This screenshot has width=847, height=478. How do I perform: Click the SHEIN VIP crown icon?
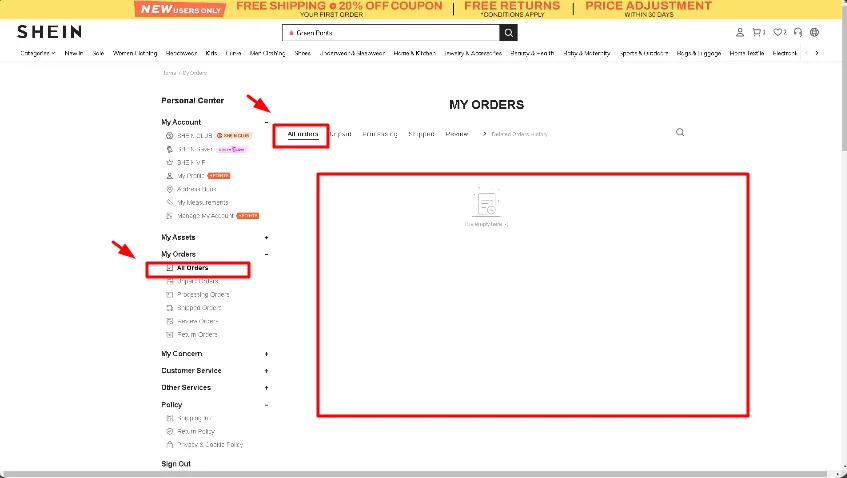[169, 163]
